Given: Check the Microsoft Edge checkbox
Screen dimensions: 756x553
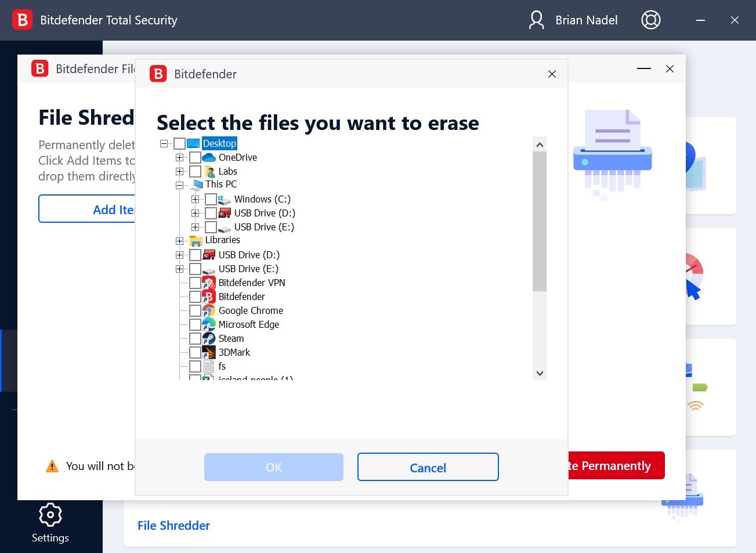Looking at the screenshot, I should click(195, 324).
